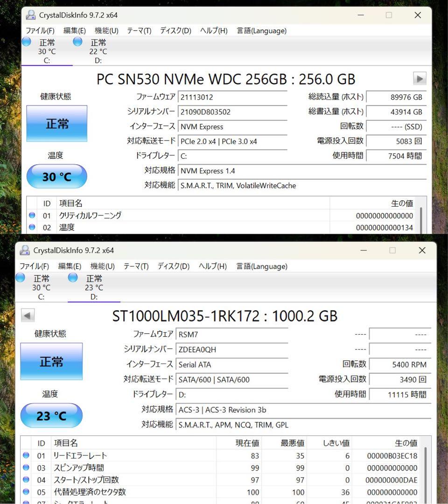The width and height of the screenshot is (448, 504).
Task: Click the previous-disk arrow button
Action: click(28, 315)
